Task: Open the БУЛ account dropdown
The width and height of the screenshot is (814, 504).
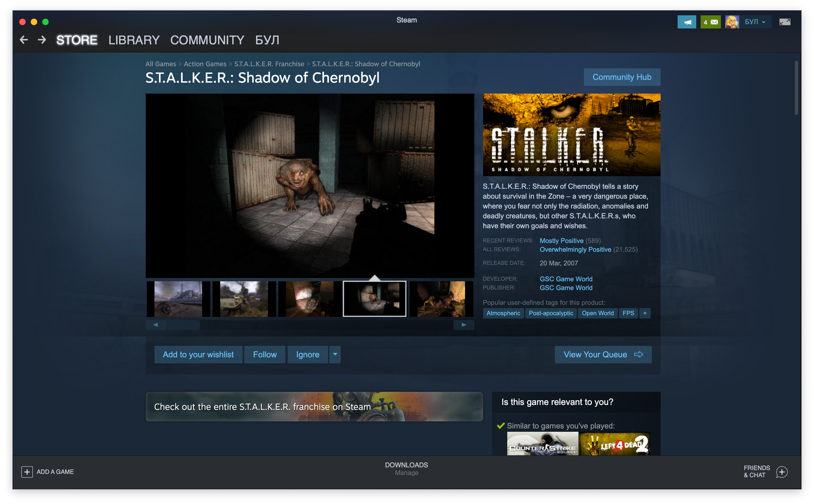Action: (x=755, y=22)
